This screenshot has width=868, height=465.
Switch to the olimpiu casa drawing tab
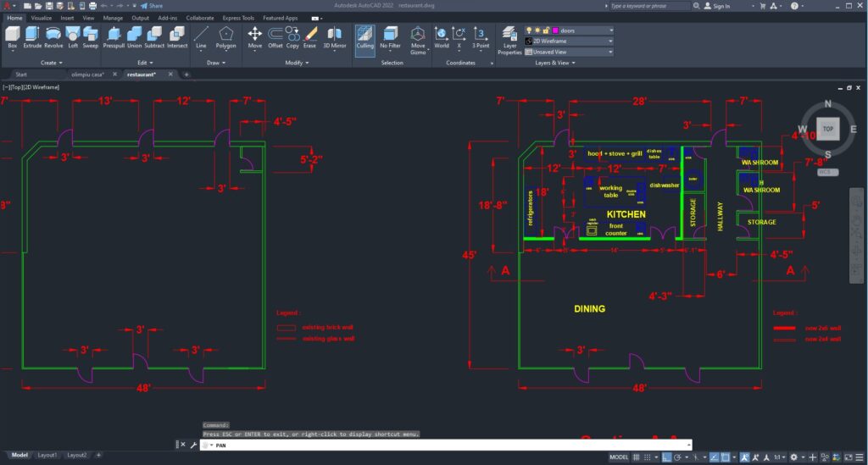click(86, 75)
